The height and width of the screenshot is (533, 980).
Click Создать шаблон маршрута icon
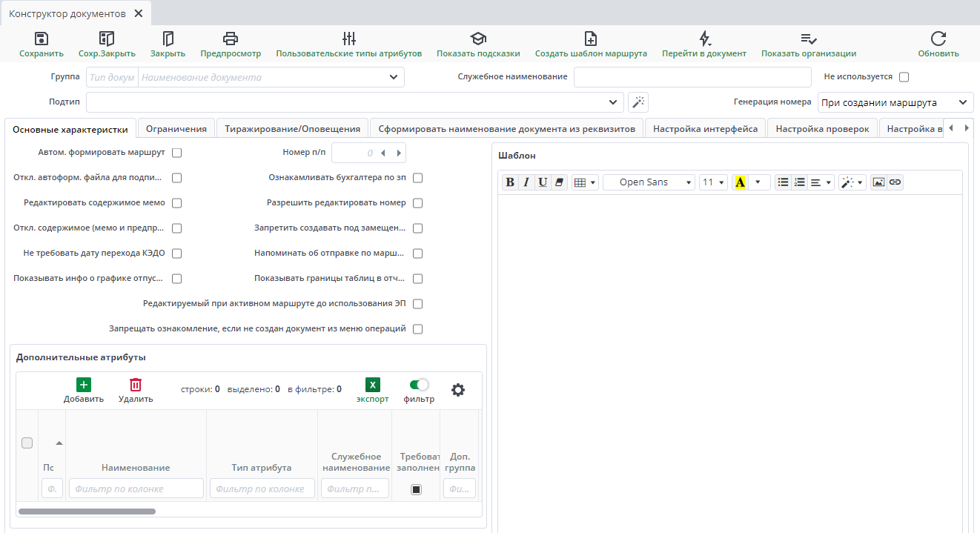pyautogui.click(x=591, y=39)
